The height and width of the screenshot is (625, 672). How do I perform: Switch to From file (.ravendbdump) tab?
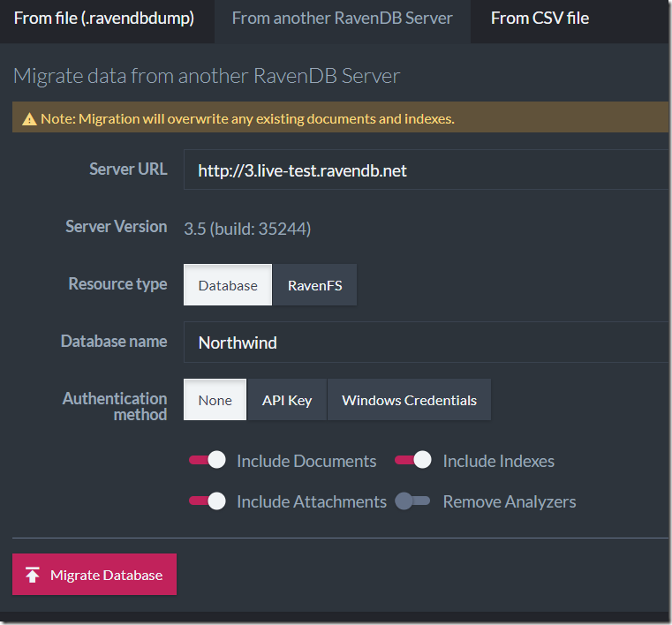(104, 19)
